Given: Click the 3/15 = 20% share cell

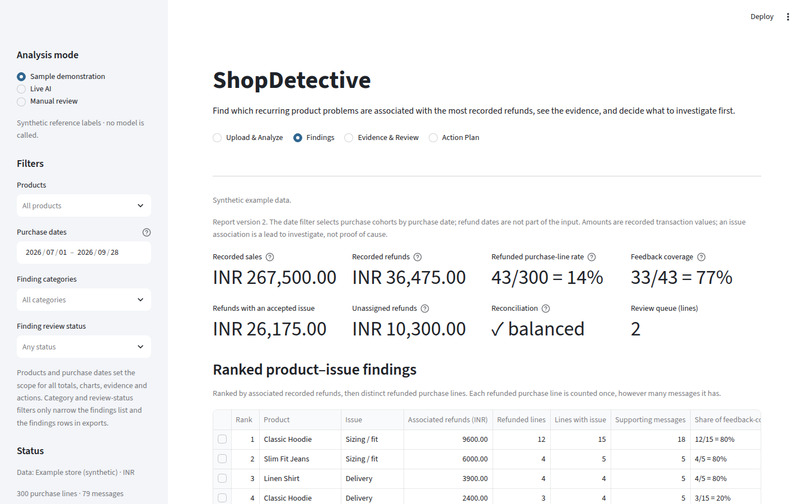Looking at the screenshot, I should (x=725, y=498).
